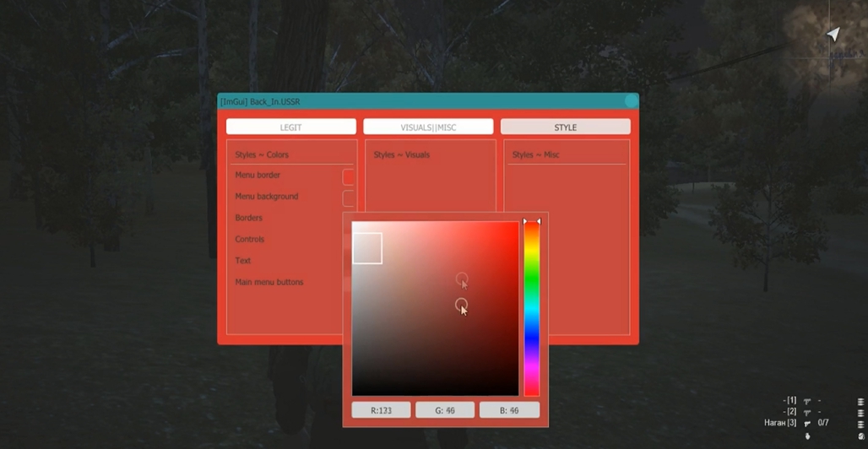The image size is (868, 449).
Task: Click the rainbow hue slider bar
Action: click(531, 308)
